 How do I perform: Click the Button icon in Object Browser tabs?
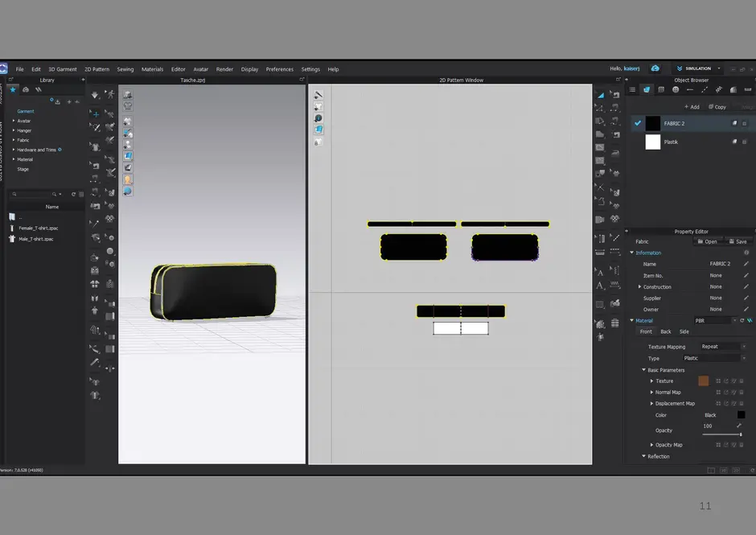pos(676,90)
